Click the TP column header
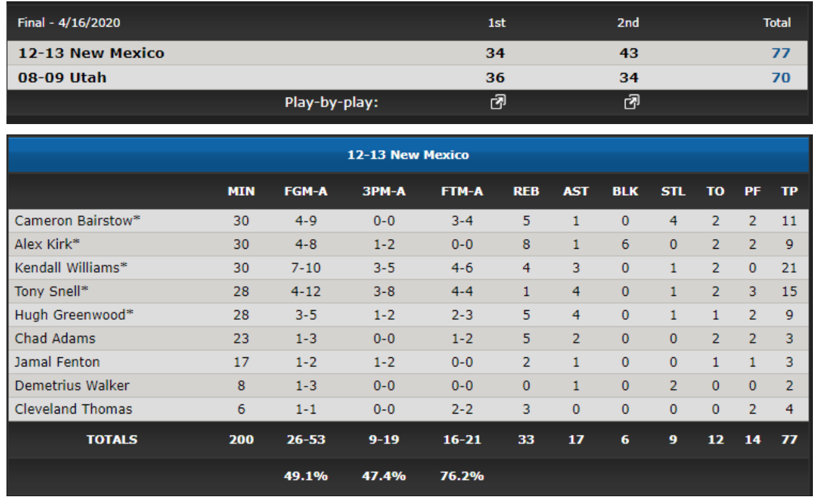The width and height of the screenshot is (831, 504). (x=789, y=191)
